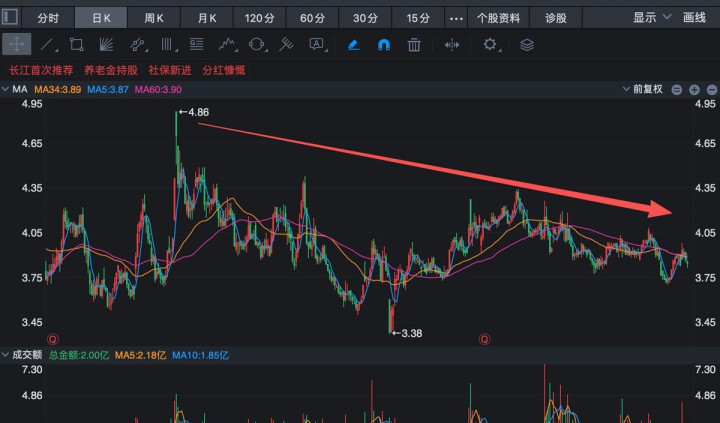Select the rectangle shape drawing tool
The width and height of the screenshot is (720, 423).
tap(77, 44)
